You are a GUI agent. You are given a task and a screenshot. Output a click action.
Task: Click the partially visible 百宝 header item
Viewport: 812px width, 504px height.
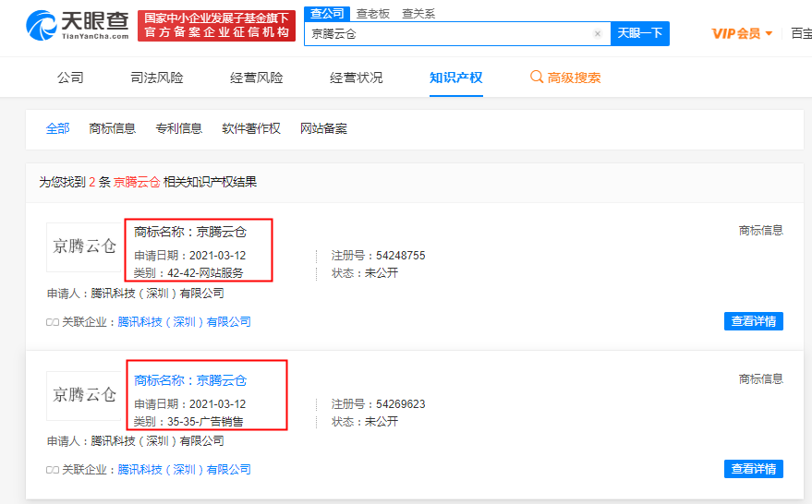pos(801,33)
